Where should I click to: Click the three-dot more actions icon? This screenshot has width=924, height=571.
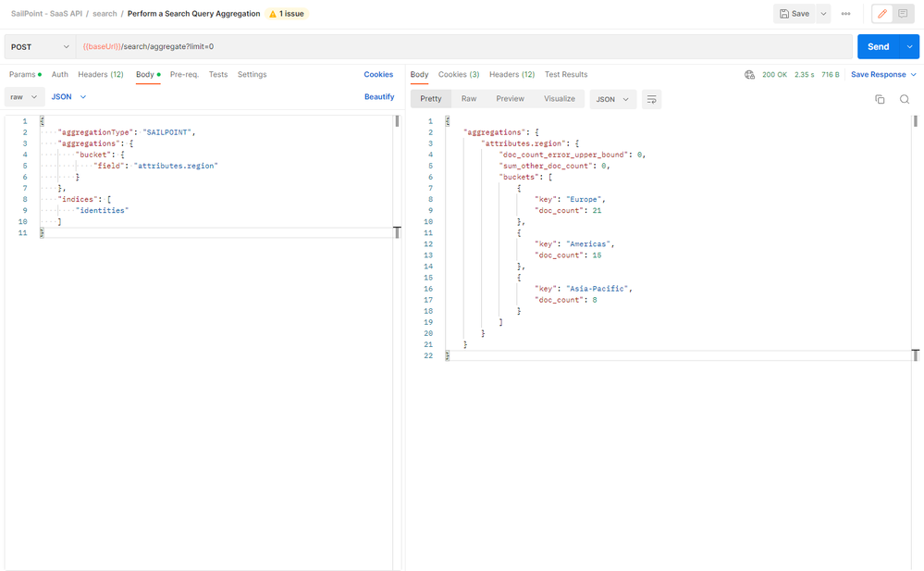[845, 14]
